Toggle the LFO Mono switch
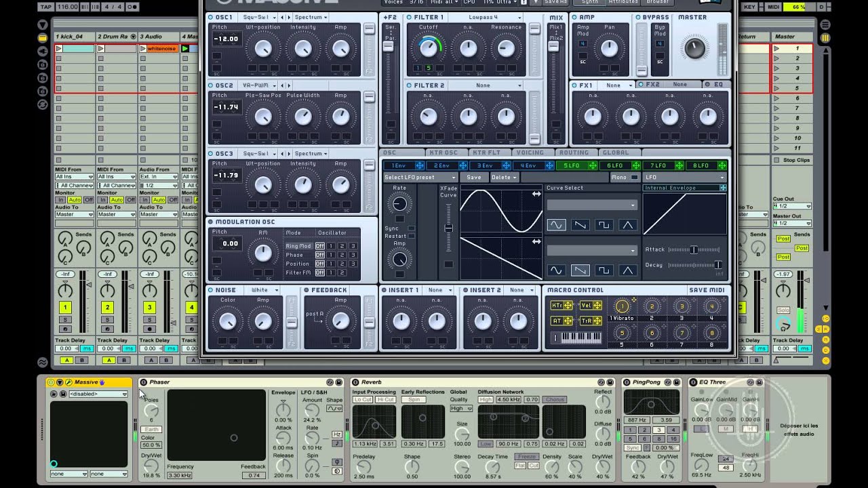This screenshot has height=488, width=868. coord(635,177)
